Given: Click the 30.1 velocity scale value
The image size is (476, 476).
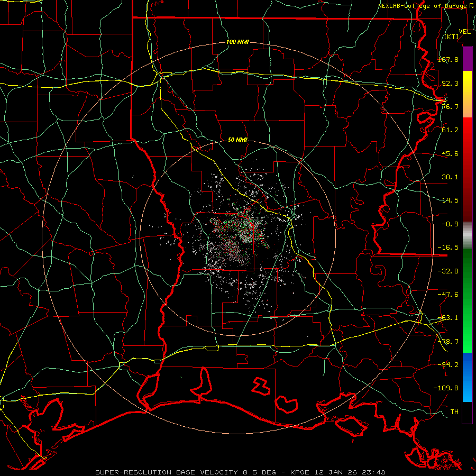Looking at the screenshot, I should (450, 177).
